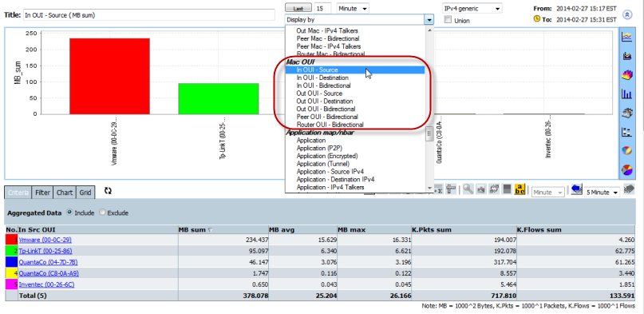
Task: Click the red Vmware bar in chart
Action: [109, 76]
